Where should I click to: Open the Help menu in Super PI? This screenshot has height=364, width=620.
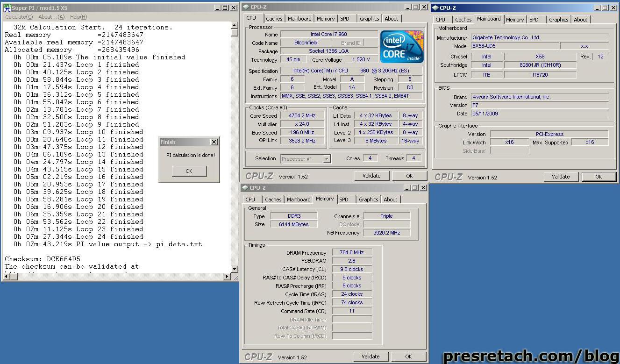tap(78, 17)
